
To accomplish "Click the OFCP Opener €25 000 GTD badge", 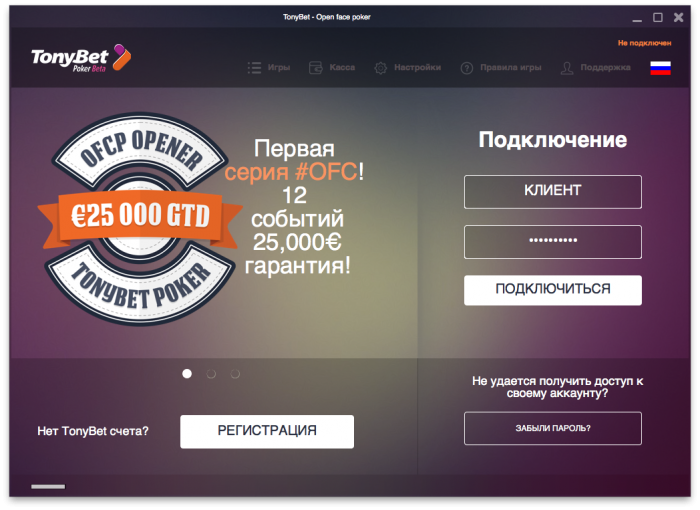I will (140, 217).
